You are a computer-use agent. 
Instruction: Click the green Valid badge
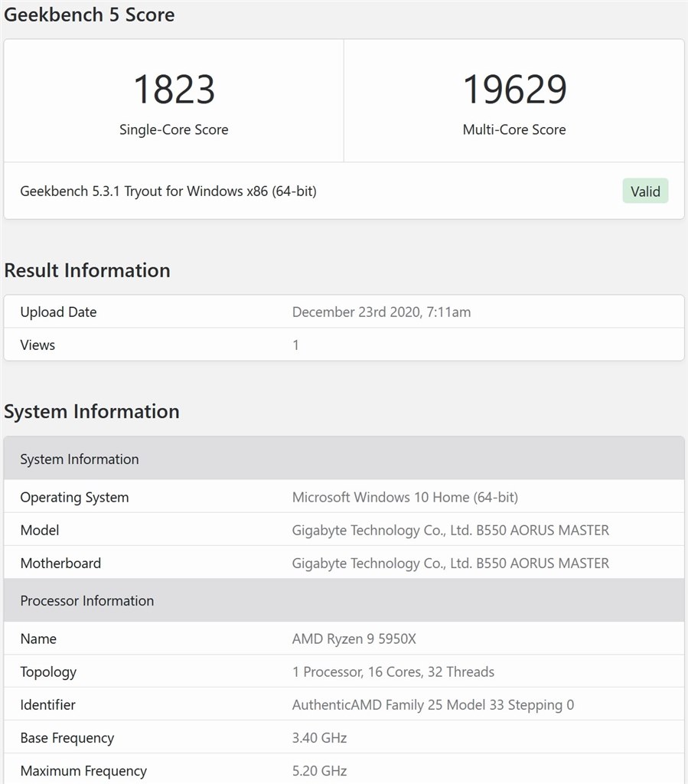(645, 191)
